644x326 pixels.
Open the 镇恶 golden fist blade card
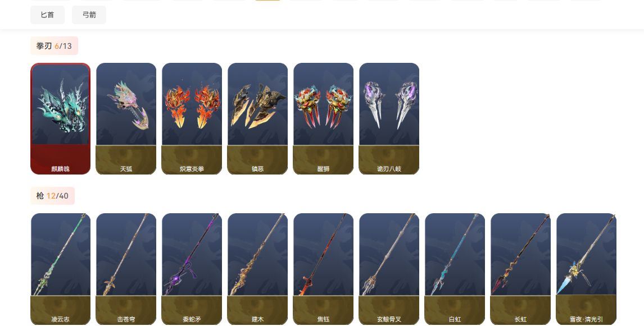[x=257, y=118]
